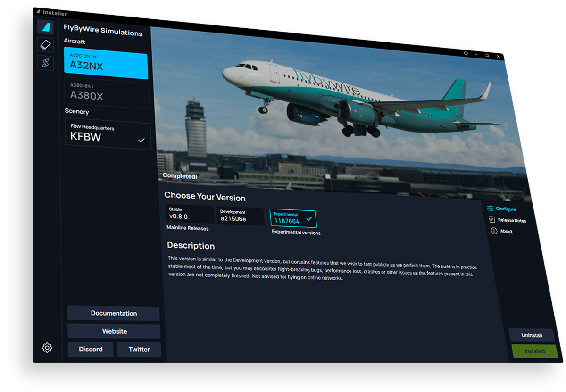Open the Website link button
The width and height of the screenshot is (566, 392).
click(114, 331)
